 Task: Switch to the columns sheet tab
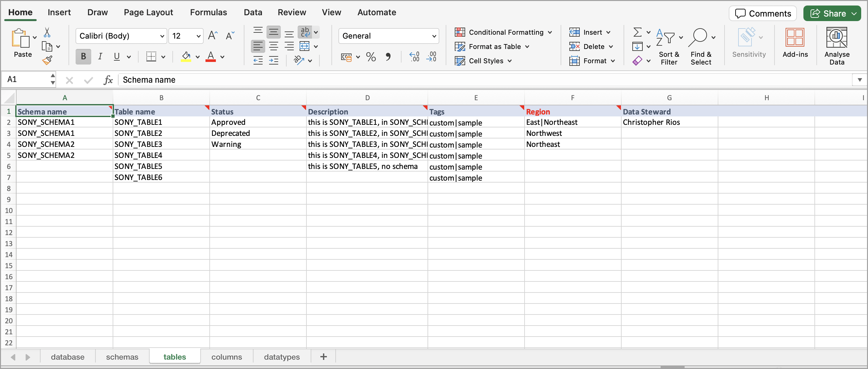pyautogui.click(x=227, y=357)
